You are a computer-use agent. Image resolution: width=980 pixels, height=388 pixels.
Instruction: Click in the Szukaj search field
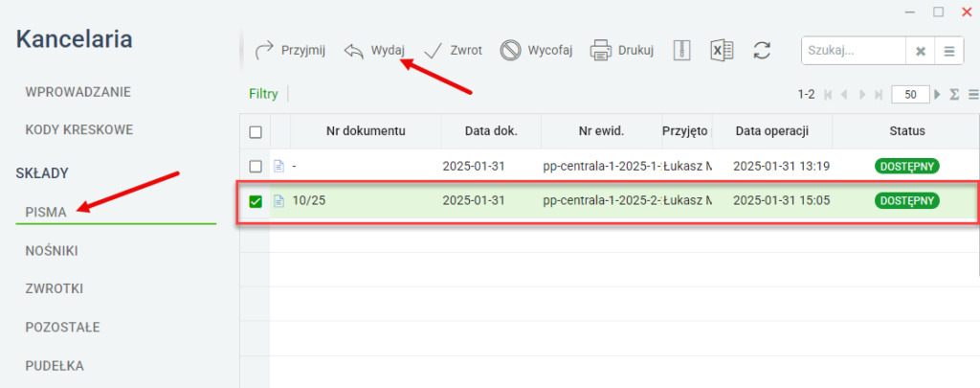pyautogui.click(x=854, y=51)
